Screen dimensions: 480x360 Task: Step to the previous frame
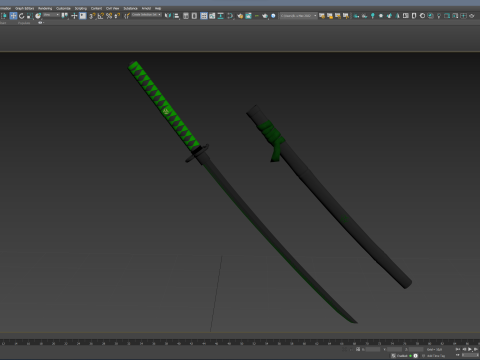(464, 349)
